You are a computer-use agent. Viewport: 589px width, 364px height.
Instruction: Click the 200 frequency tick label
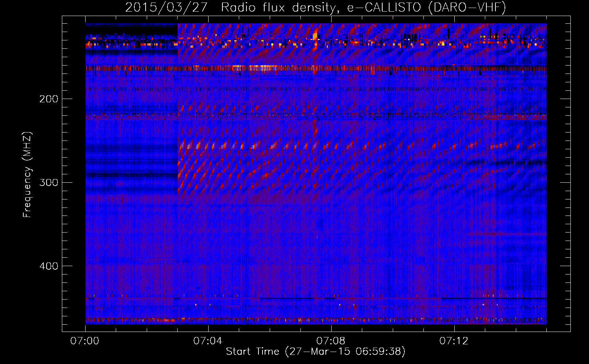pos(48,99)
